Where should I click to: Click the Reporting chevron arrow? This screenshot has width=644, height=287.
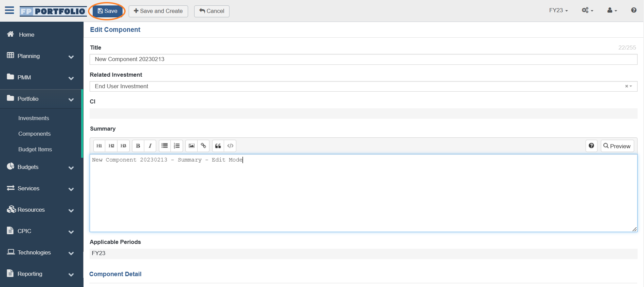[x=71, y=275]
